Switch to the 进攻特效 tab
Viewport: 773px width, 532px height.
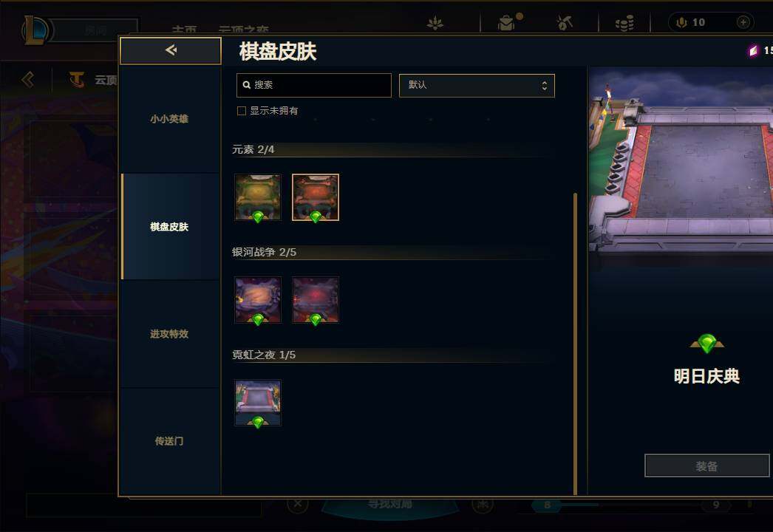click(x=170, y=334)
